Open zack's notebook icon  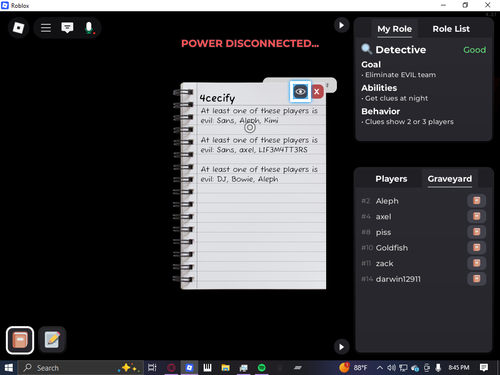(477, 263)
